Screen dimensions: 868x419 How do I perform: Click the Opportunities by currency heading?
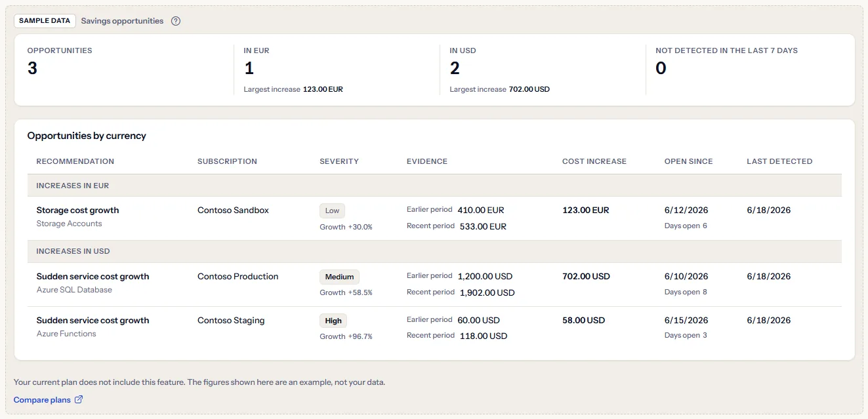point(87,136)
